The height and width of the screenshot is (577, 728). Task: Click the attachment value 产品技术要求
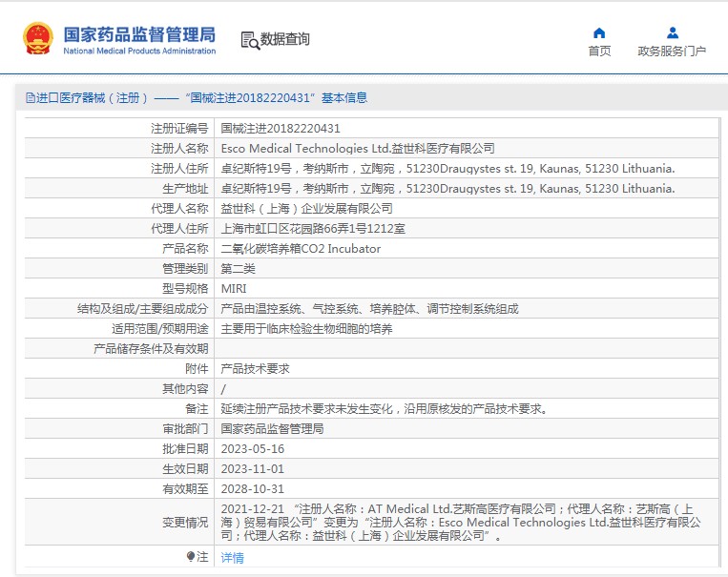click(255, 369)
